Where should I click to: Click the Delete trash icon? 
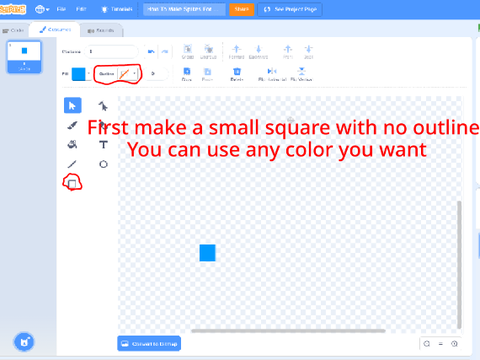(x=237, y=74)
